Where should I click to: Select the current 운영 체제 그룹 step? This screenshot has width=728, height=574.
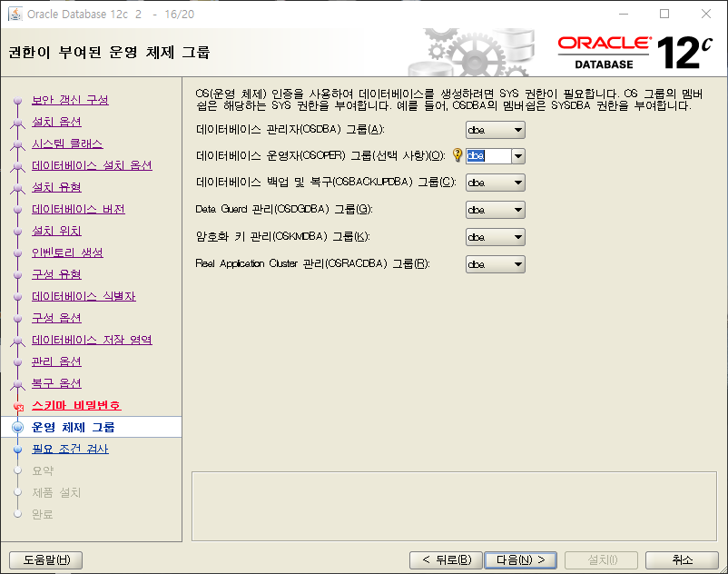pyautogui.click(x=73, y=427)
